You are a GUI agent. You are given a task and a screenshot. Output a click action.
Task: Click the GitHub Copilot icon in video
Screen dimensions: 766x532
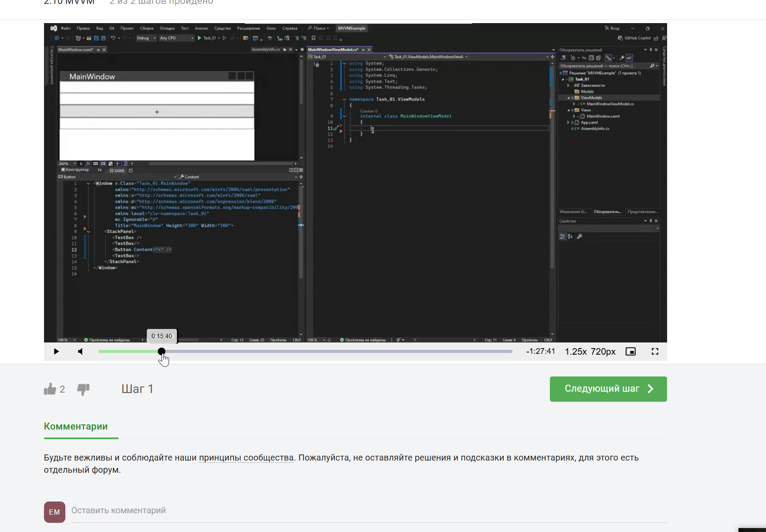pos(620,38)
